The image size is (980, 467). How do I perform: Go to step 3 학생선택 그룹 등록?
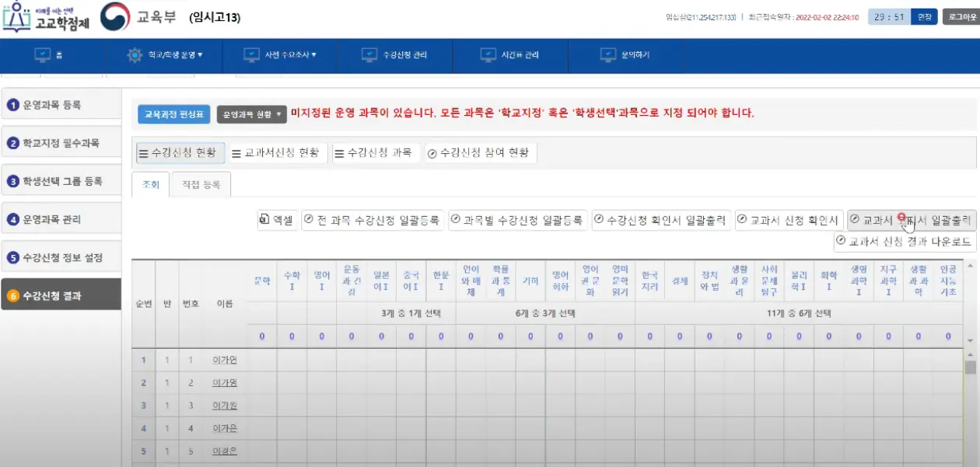point(61,181)
